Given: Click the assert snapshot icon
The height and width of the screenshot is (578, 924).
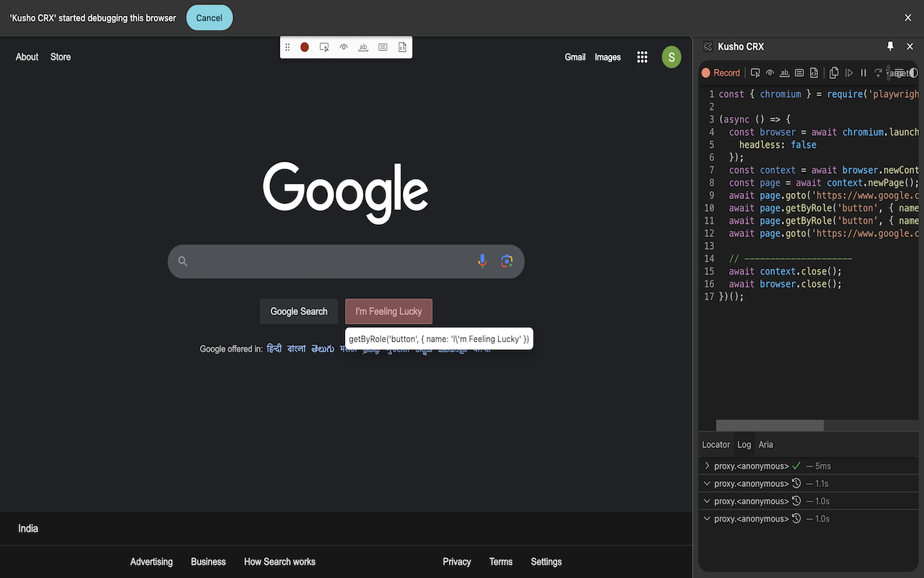Looking at the screenshot, I should click(x=814, y=72).
